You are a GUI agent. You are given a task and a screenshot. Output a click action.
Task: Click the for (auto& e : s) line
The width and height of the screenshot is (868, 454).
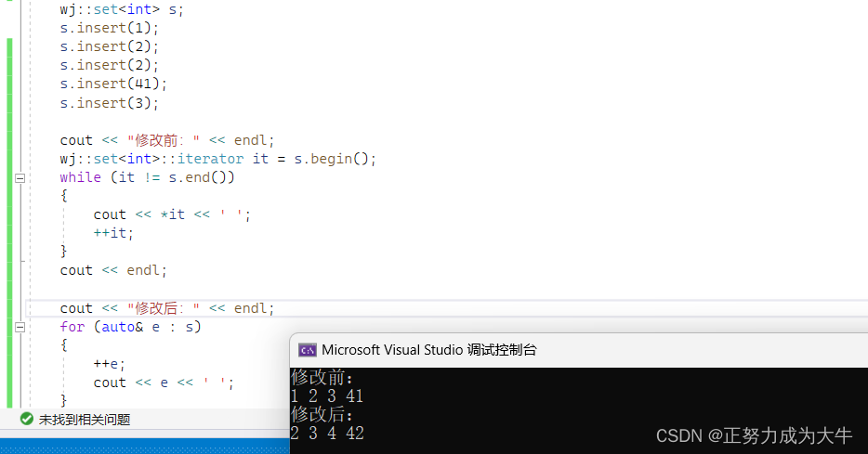[131, 327]
